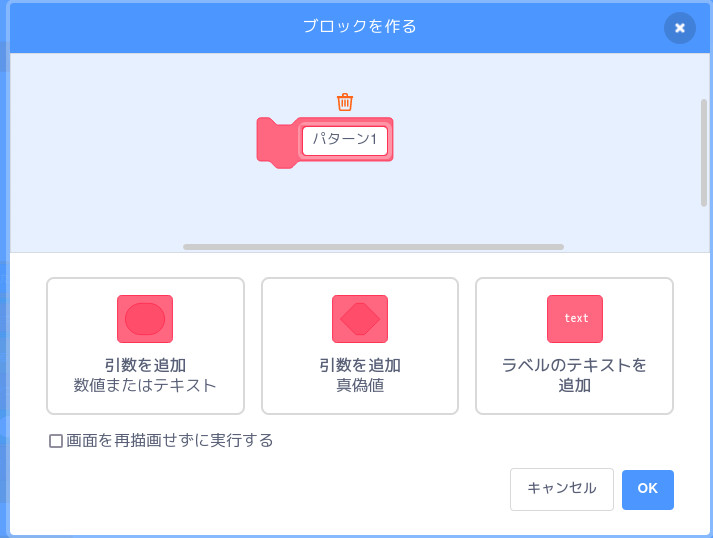This screenshot has height=538, width=713.
Task: Add argument 数値またはテキスト card
Action: pyautogui.click(x=146, y=346)
